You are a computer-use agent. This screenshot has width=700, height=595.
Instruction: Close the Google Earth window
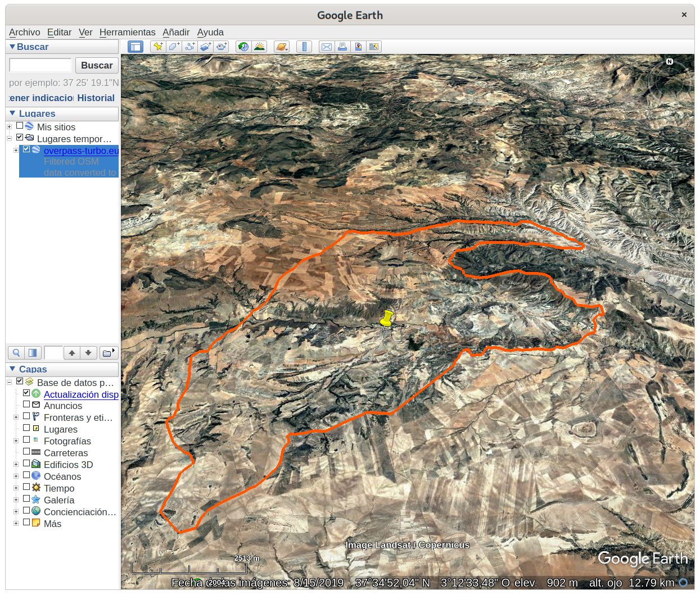click(x=684, y=15)
